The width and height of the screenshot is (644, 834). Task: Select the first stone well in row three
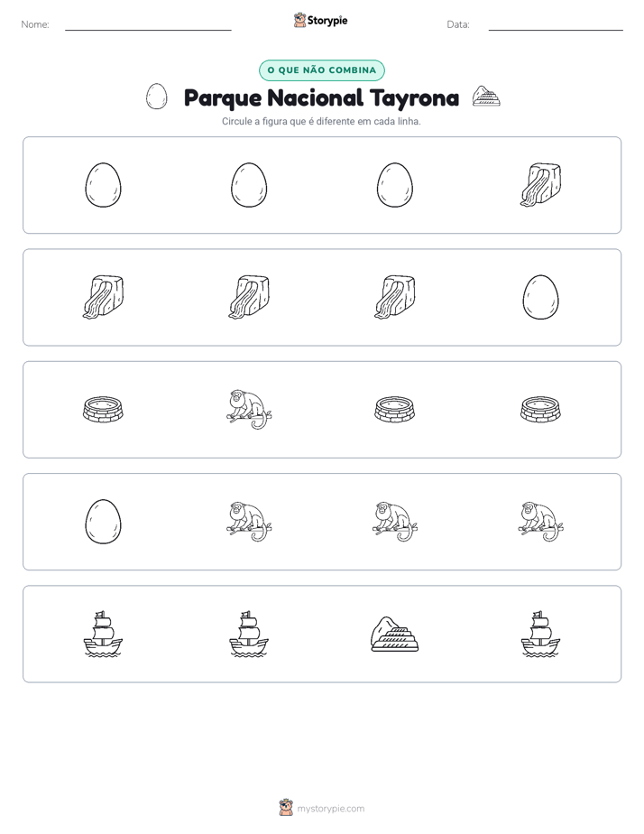(103, 410)
